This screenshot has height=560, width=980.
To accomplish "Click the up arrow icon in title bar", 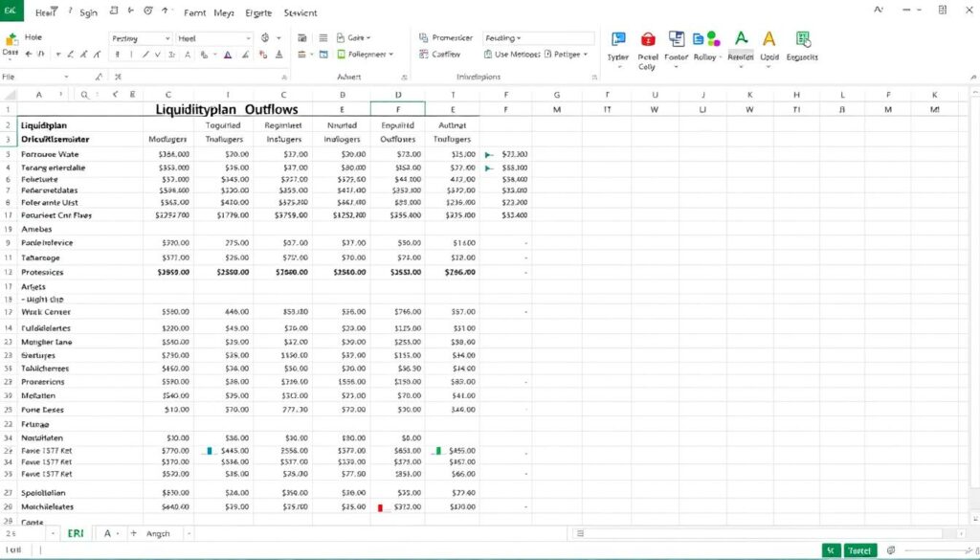I will pyautogui.click(x=165, y=11).
